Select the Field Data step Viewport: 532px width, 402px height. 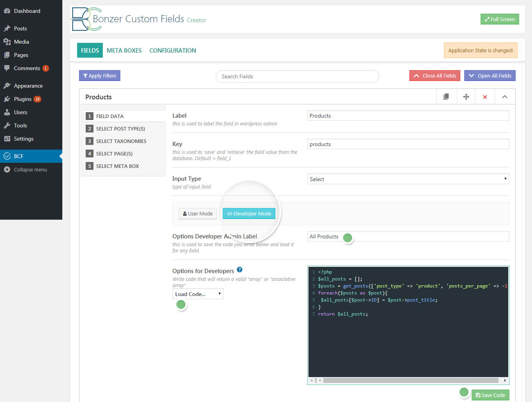(x=124, y=116)
